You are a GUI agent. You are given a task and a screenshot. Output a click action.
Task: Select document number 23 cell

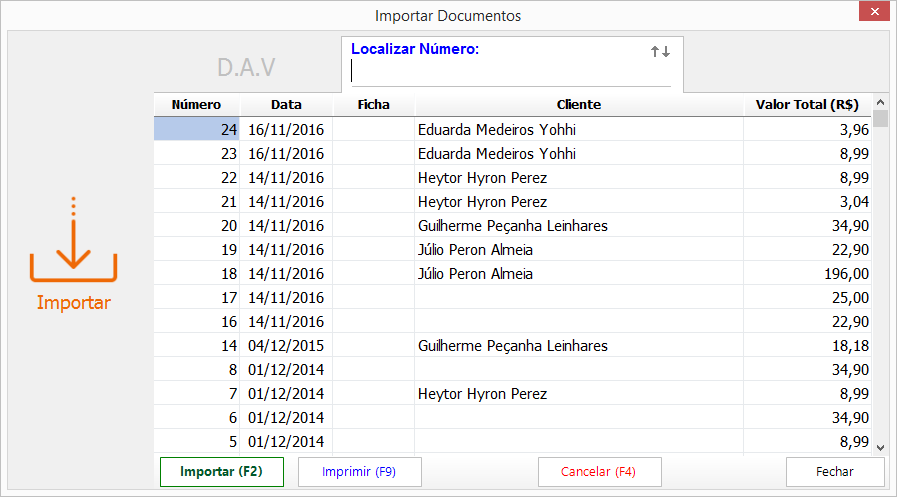(197, 154)
